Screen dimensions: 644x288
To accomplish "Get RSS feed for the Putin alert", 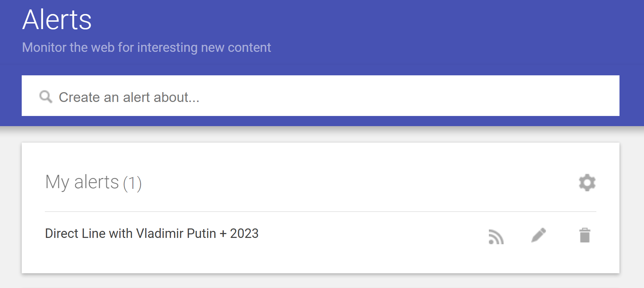I will (x=496, y=236).
